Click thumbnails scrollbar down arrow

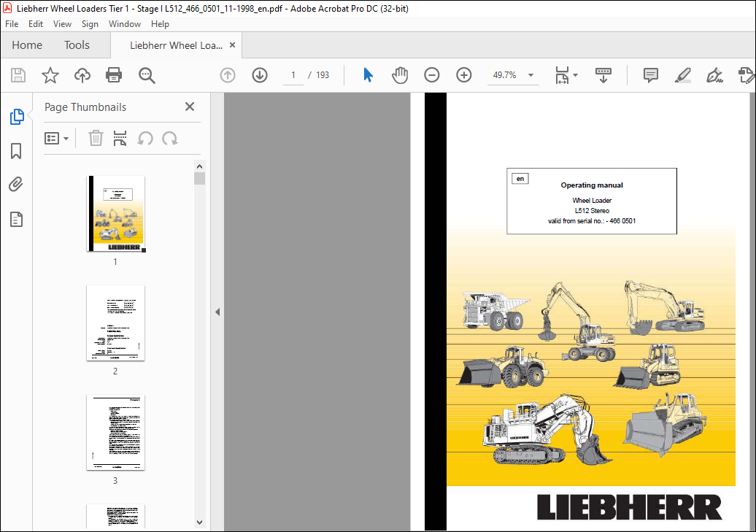tap(200, 523)
